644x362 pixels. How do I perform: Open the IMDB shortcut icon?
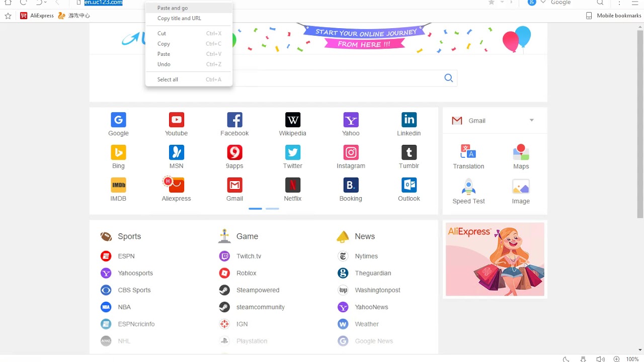click(x=118, y=185)
